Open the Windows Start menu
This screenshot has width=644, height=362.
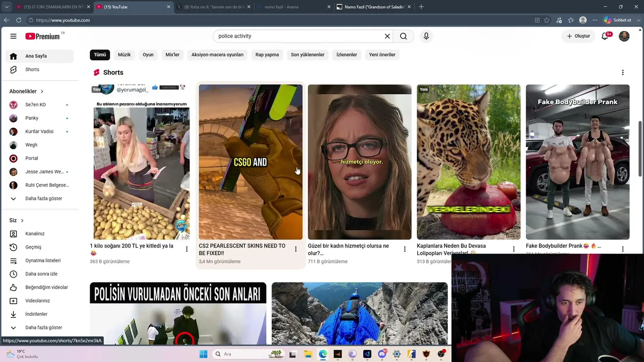coord(203,354)
